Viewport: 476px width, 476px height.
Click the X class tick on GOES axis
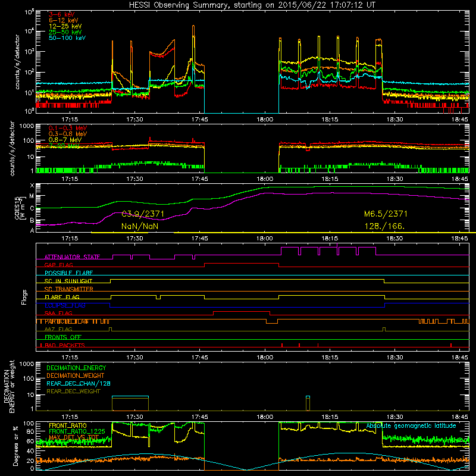32,186
